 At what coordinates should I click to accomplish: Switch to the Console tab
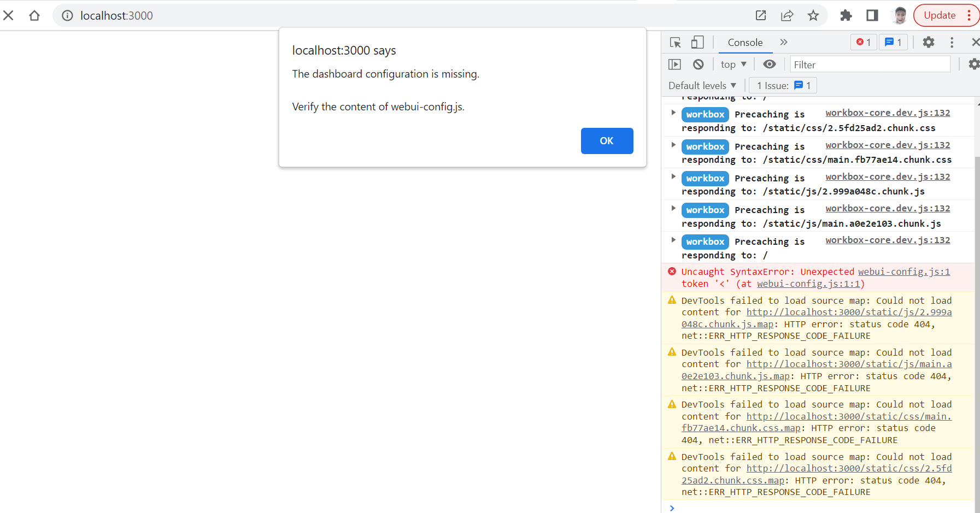point(745,42)
